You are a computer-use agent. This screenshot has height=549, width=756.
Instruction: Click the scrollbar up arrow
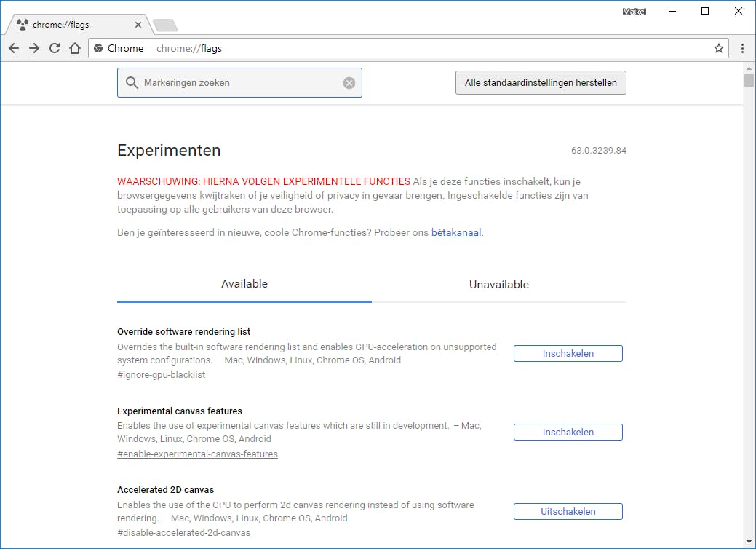pos(749,68)
